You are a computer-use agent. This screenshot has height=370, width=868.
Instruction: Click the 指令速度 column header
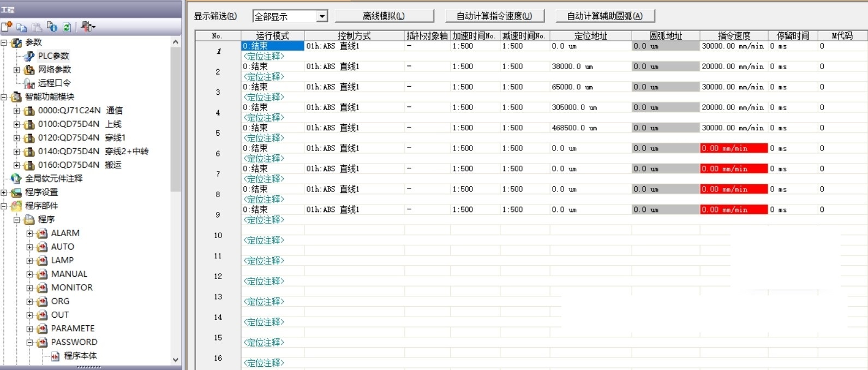click(734, 35)
